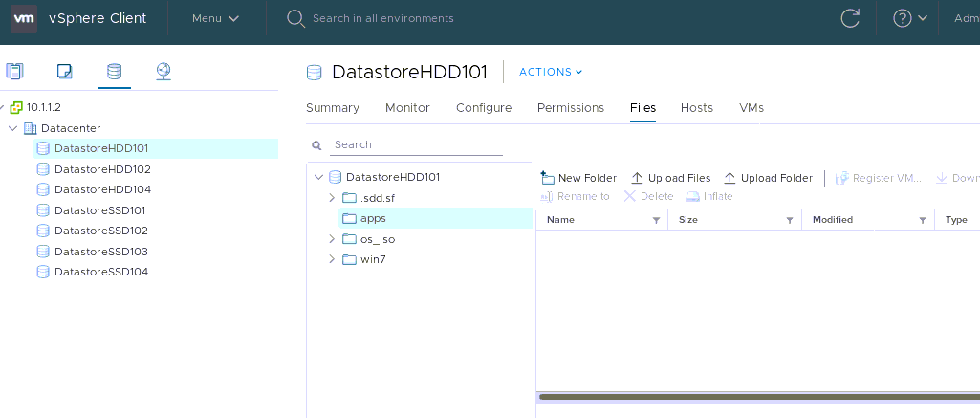The height and width of the screenshot is (418, 980).
Task: Switch to the Configure tab
Action: [484, 107]
